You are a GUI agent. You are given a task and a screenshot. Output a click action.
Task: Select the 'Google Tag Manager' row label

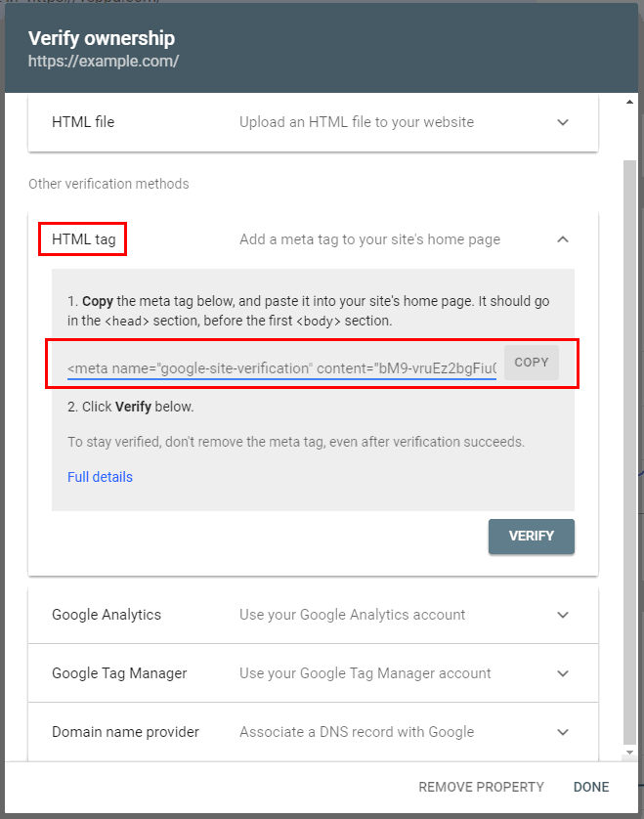119,673
